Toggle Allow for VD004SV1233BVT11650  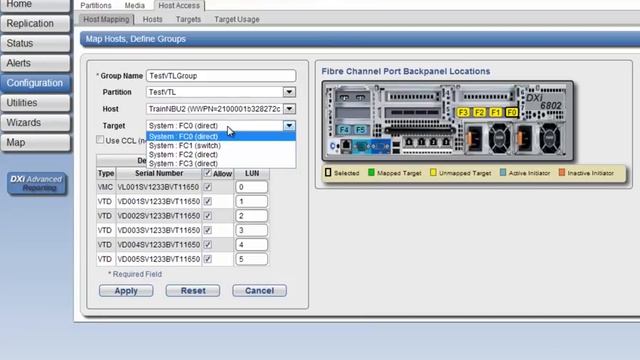(208, 244)
